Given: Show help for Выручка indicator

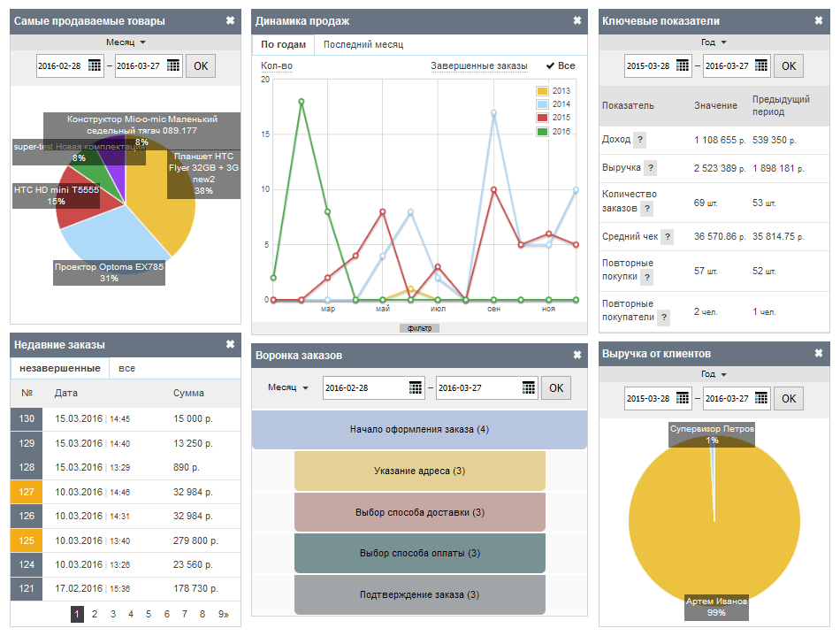Looking at the screenshot, I should click(x=651, y=168).
